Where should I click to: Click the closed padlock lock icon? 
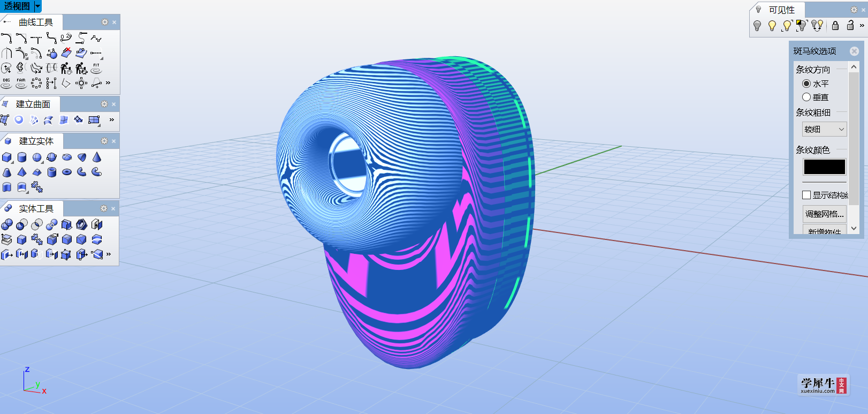coord(835,25)
